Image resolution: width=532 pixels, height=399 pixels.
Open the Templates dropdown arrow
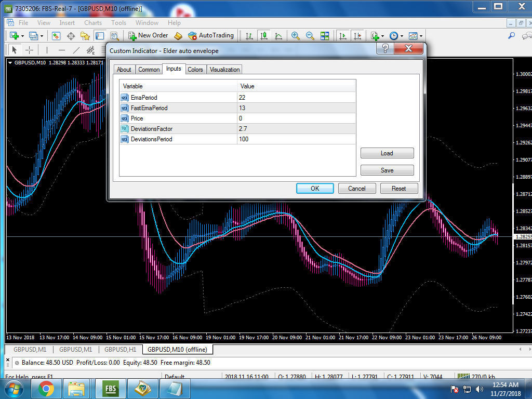click(x=420, y=35)
